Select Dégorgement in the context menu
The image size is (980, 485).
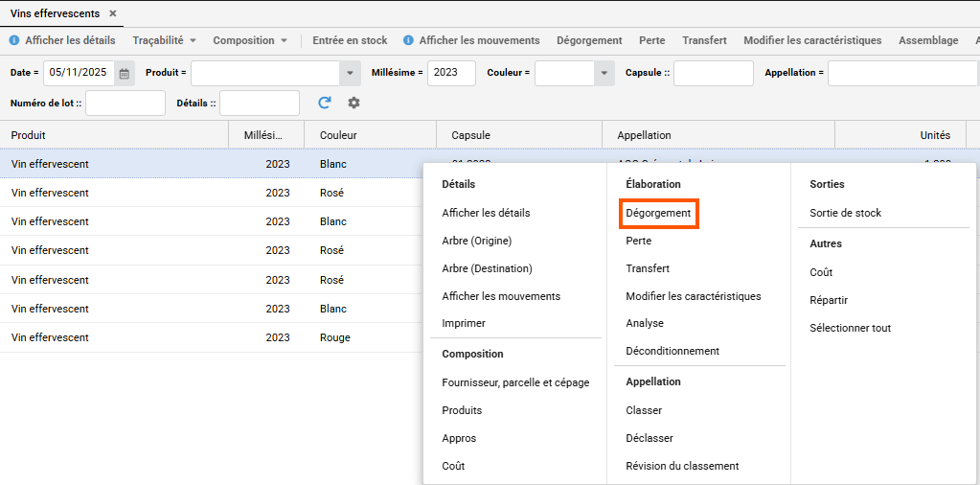coord(658,213)
